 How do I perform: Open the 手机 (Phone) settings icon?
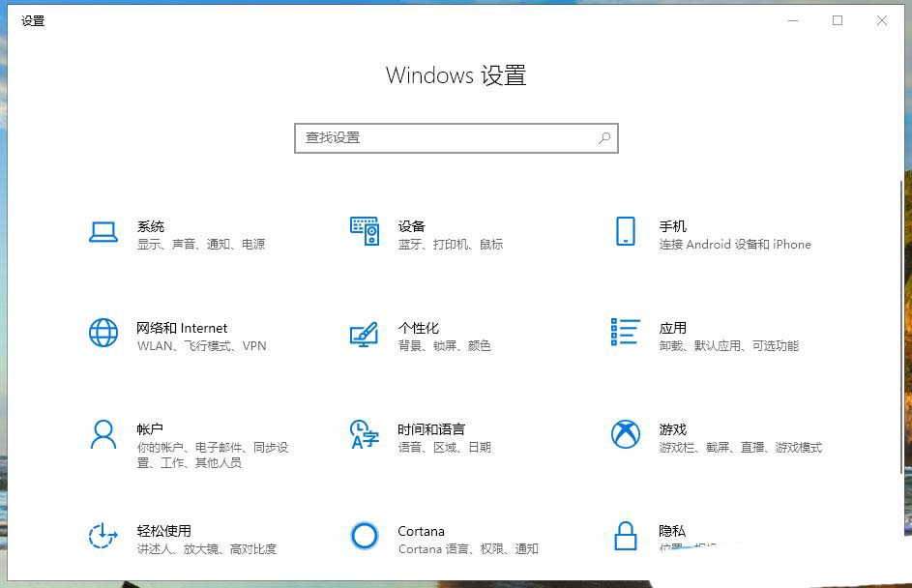coord(625,232)
